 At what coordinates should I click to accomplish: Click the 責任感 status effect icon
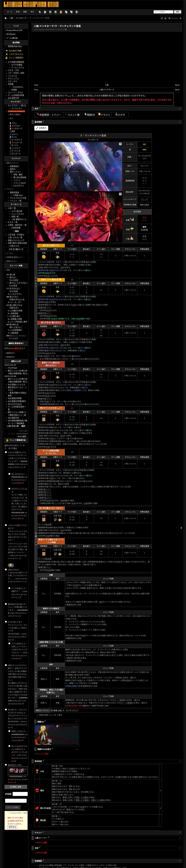[37, 820]
